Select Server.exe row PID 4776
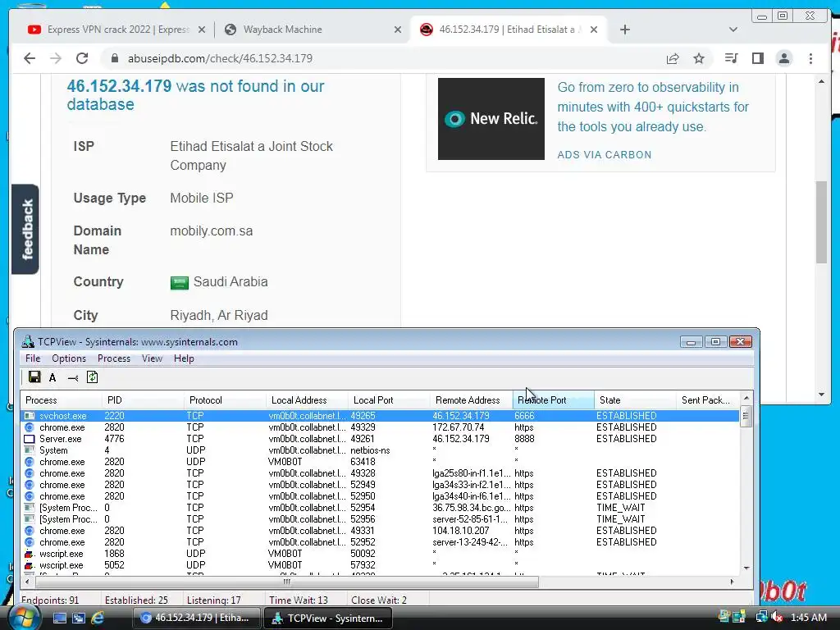840x630 pixels. click(380, 439)
